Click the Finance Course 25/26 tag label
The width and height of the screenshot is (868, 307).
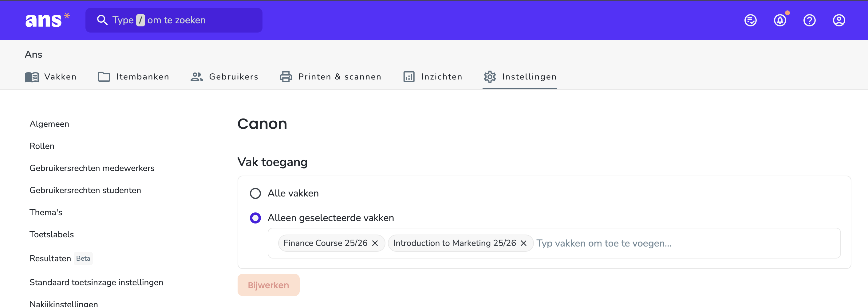click(325, 243)
